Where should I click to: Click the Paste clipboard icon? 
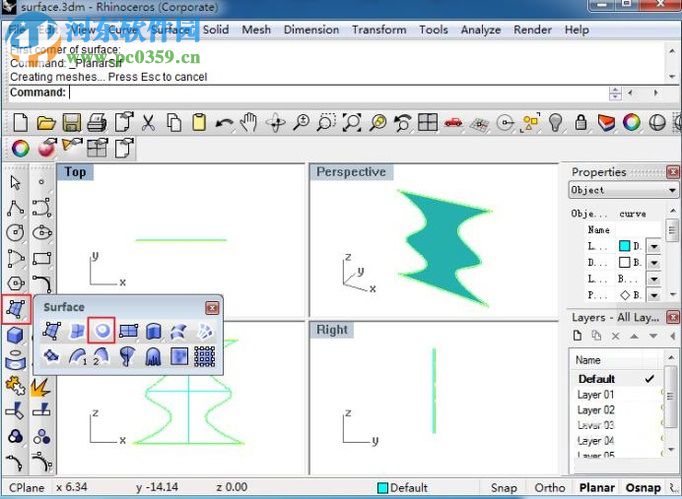(x=199, y=122)
